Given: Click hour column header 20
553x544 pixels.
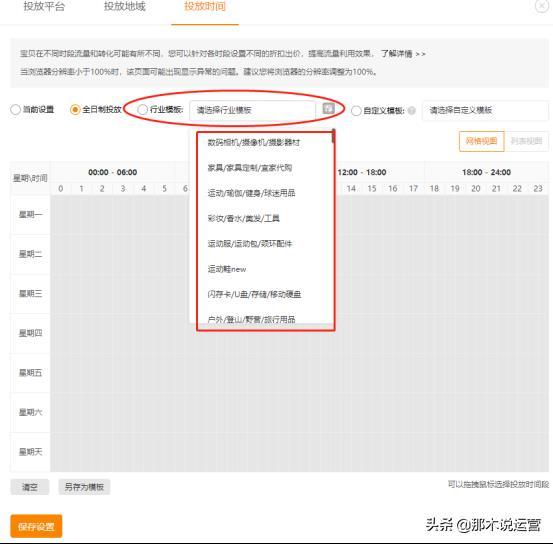Looking at the screenshot, I should click(x=476, y=189).
